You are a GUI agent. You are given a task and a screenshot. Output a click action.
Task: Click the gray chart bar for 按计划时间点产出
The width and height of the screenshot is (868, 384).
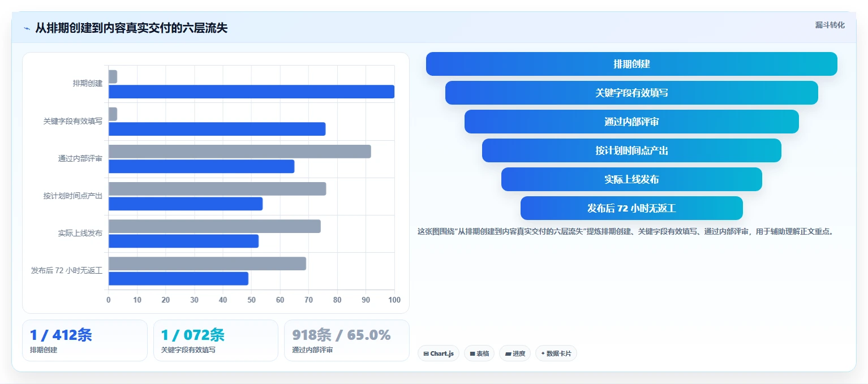coord(217,189)
